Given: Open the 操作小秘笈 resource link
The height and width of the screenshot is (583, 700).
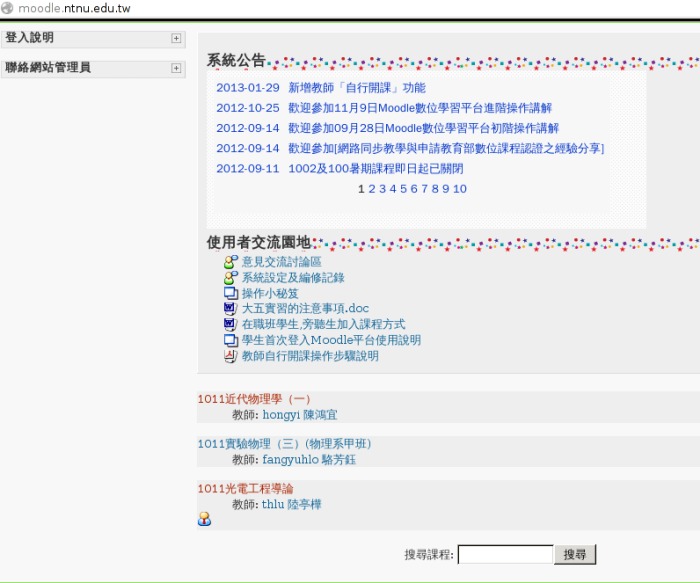Looking at the screenshot, I should [x=270, y=293].
